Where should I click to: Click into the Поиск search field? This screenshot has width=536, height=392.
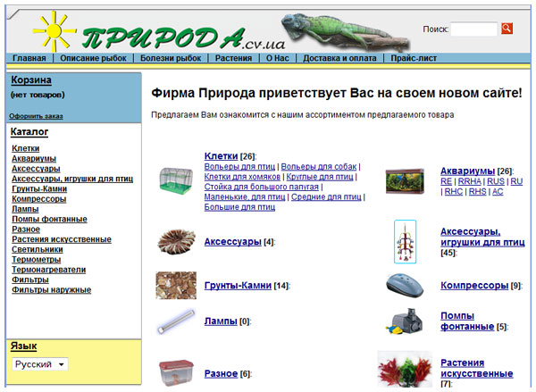473,29
